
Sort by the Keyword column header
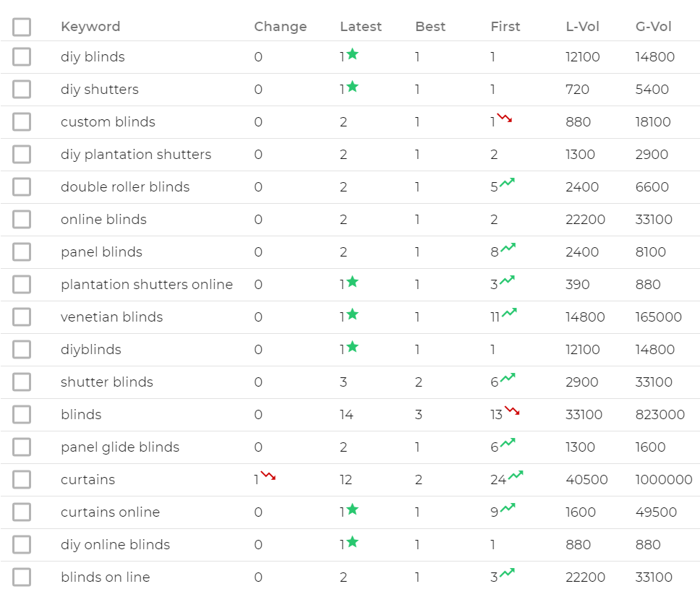click(90, 27)
